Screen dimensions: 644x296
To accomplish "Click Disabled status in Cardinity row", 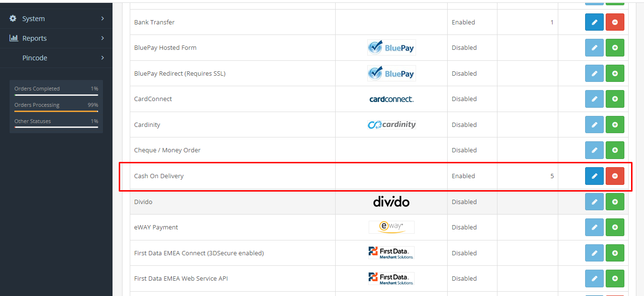I will tap(464, 125).
